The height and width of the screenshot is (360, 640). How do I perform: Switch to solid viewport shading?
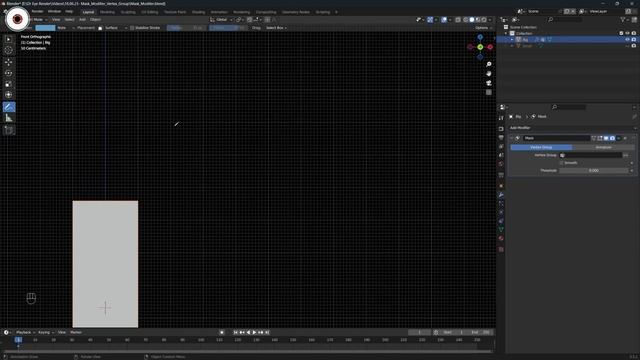[x=471, y=20]
